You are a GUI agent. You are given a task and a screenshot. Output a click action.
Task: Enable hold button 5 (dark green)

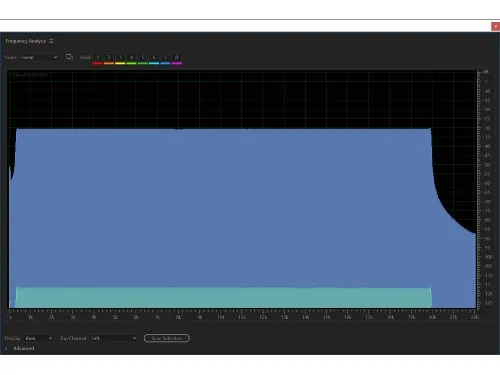143,58
